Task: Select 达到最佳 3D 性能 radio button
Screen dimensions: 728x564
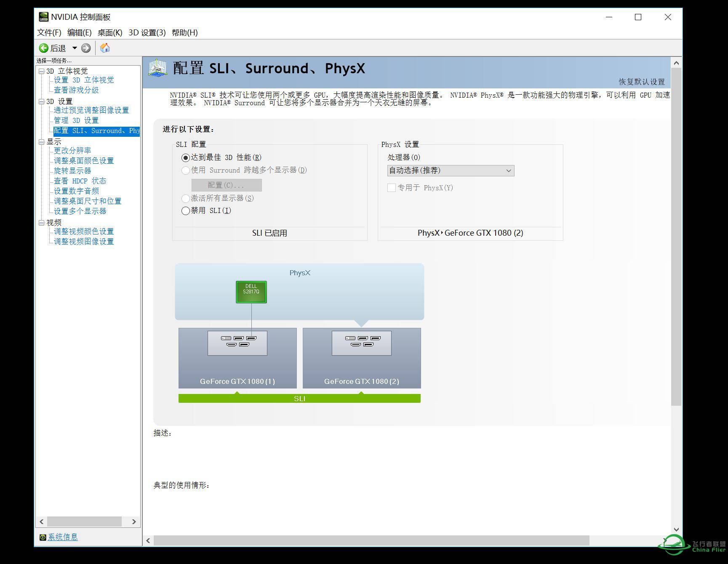Action: [x=186, y=157]
